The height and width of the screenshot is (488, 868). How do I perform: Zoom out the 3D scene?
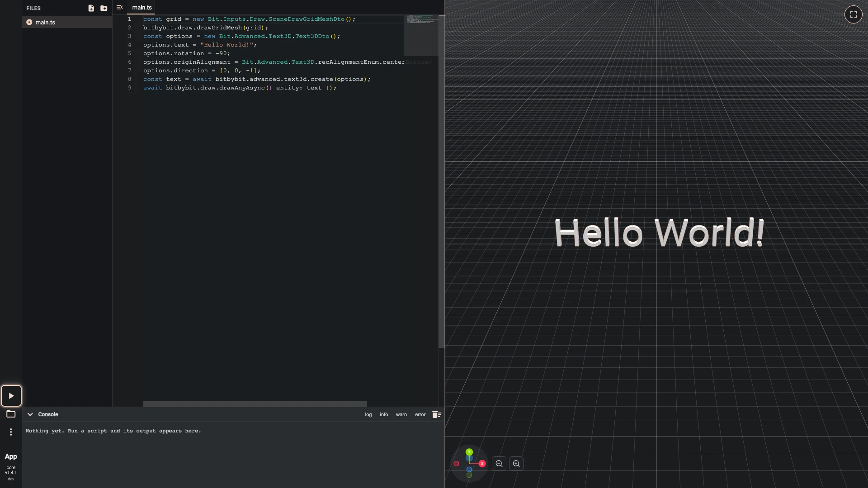tap(499, 464)
